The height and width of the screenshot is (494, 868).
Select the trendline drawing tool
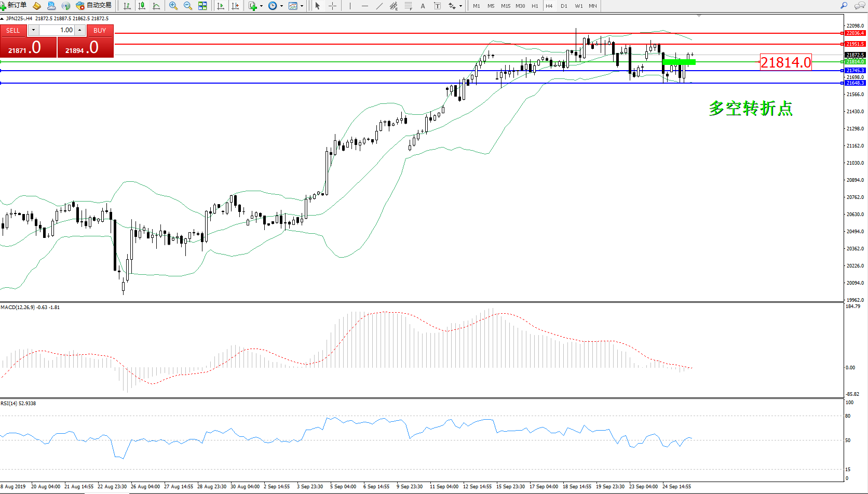[379, 6]
